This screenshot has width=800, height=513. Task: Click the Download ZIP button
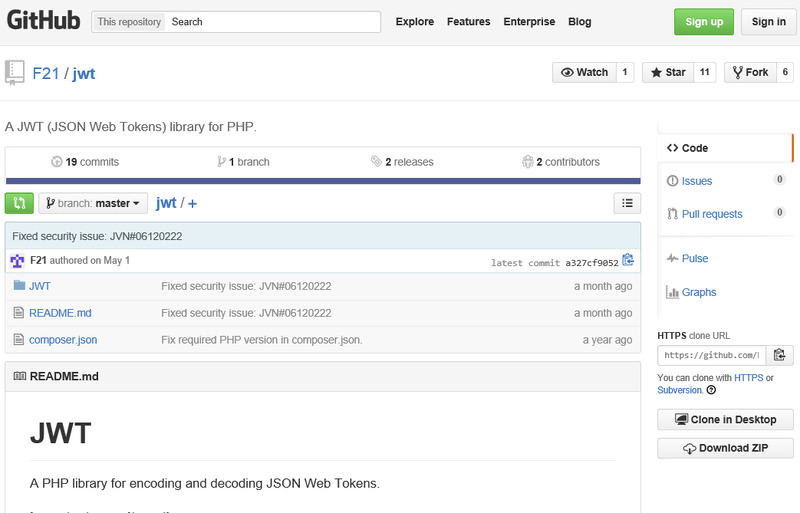coord(725,448)
